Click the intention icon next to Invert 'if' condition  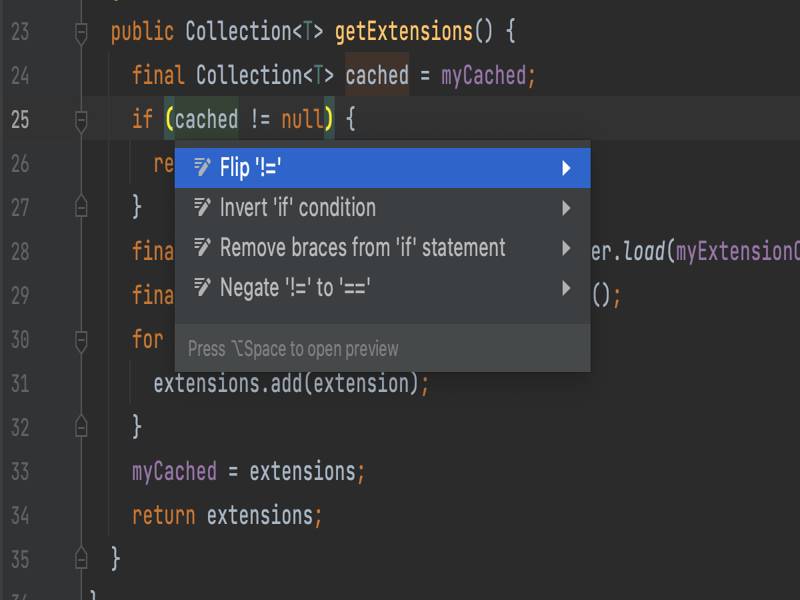(x=202, y=208)
